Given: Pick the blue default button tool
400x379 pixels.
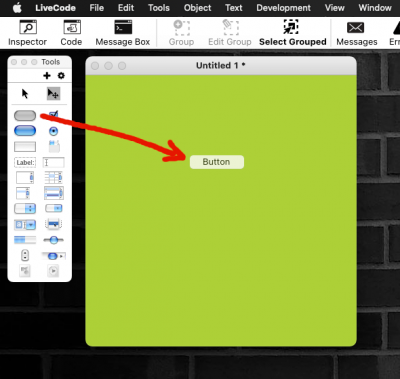Looking at the screenshot, I should point(25,131).
